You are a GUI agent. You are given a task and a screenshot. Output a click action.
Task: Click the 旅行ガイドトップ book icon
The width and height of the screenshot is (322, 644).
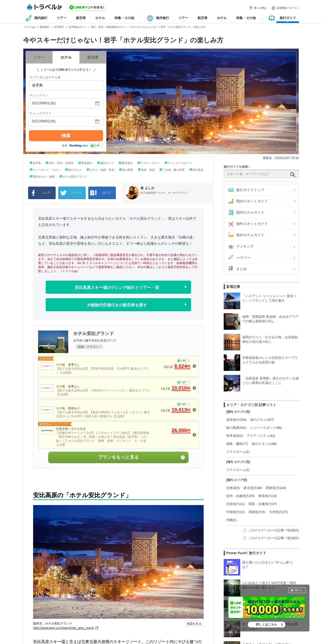[231, 190]
